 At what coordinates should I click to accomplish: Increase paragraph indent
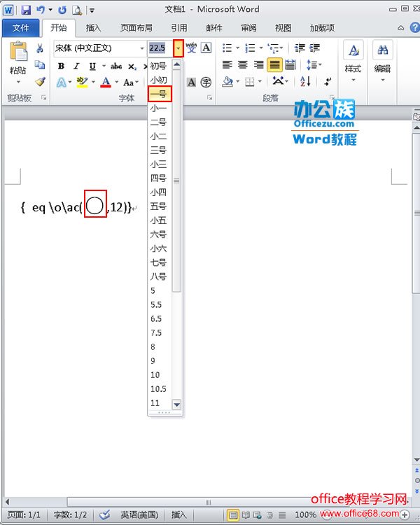pos(314,48)
